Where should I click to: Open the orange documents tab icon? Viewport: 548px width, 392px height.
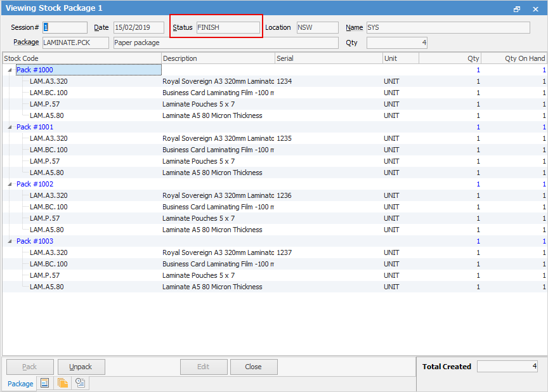[x=63, y=383]
